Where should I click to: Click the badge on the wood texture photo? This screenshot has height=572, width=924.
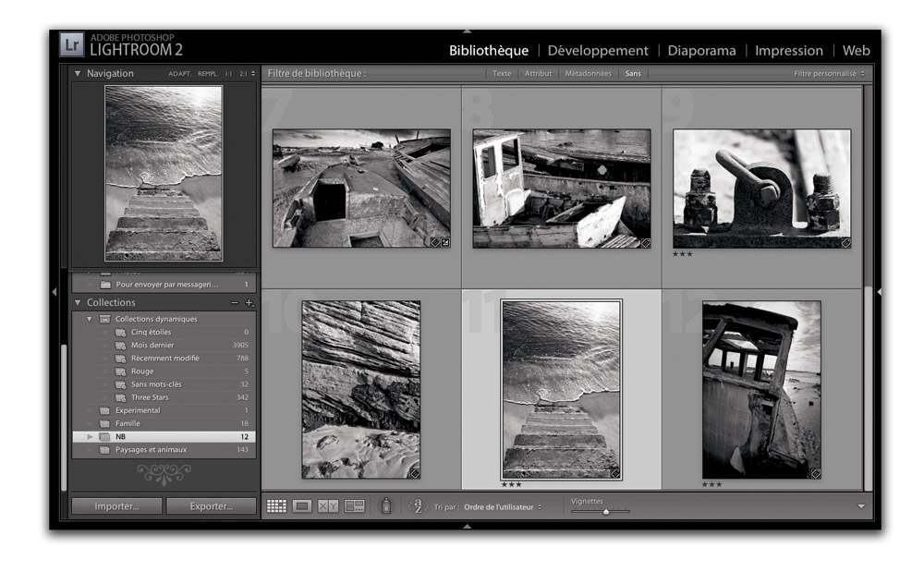pyautogui.click(x=415, y=473)
